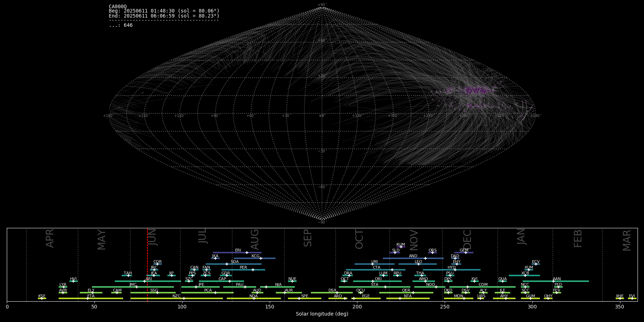Click the ORS shower label

click(x=433, y=250)
